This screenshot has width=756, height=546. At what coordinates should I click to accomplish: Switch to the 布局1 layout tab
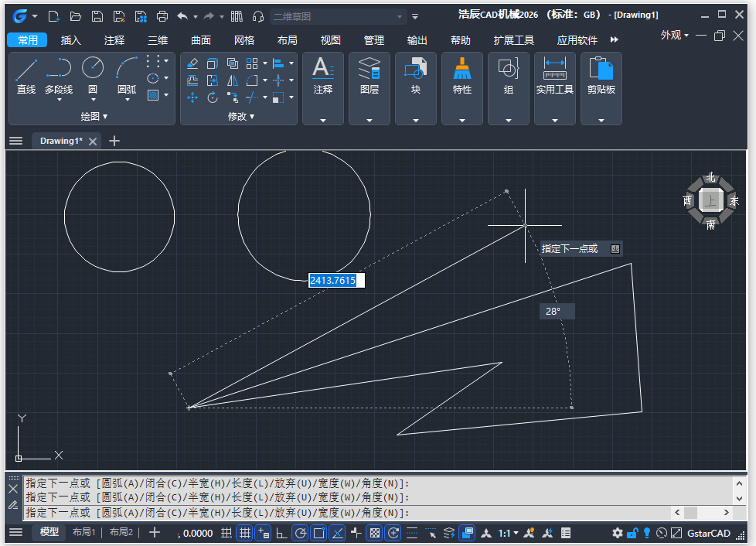tap(83, 532)
